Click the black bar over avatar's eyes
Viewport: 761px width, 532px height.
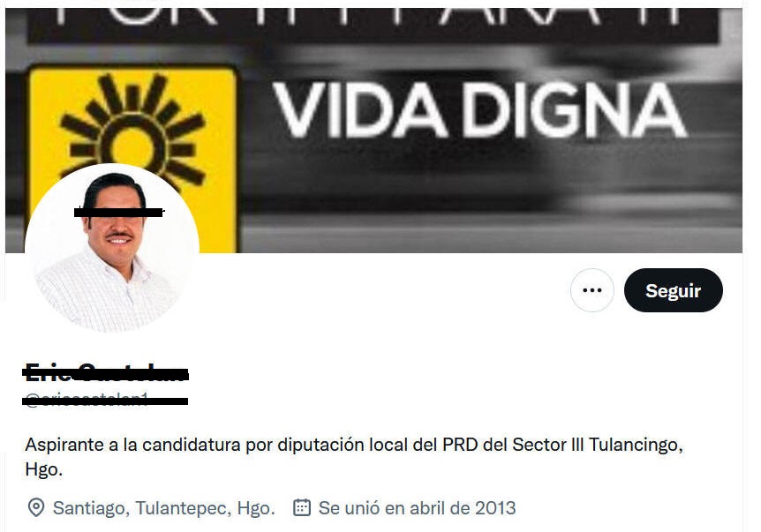[118, 212]
